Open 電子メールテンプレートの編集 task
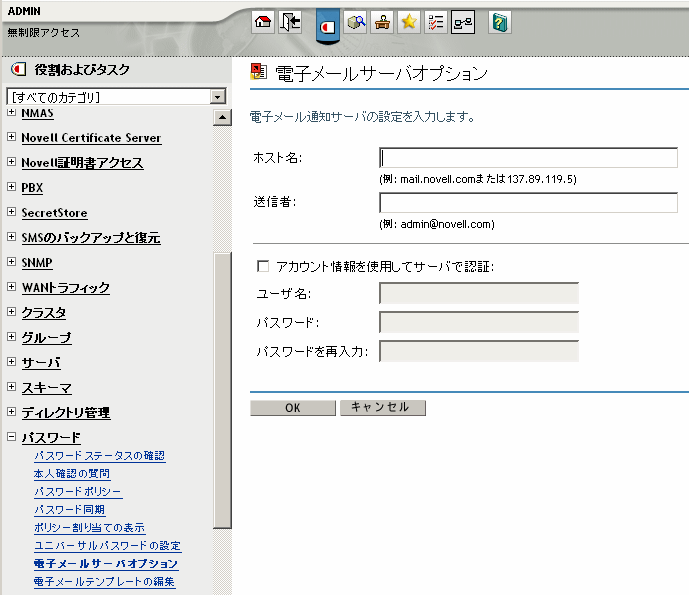The image size is (689, 595). coord(105,582)
